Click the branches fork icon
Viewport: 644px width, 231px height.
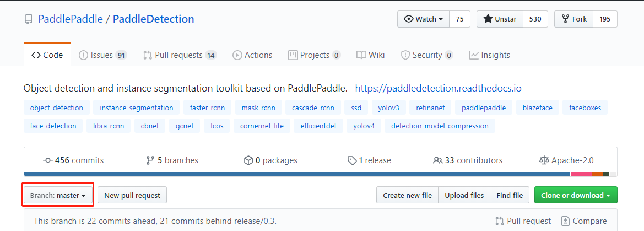(x=150, y=160)
